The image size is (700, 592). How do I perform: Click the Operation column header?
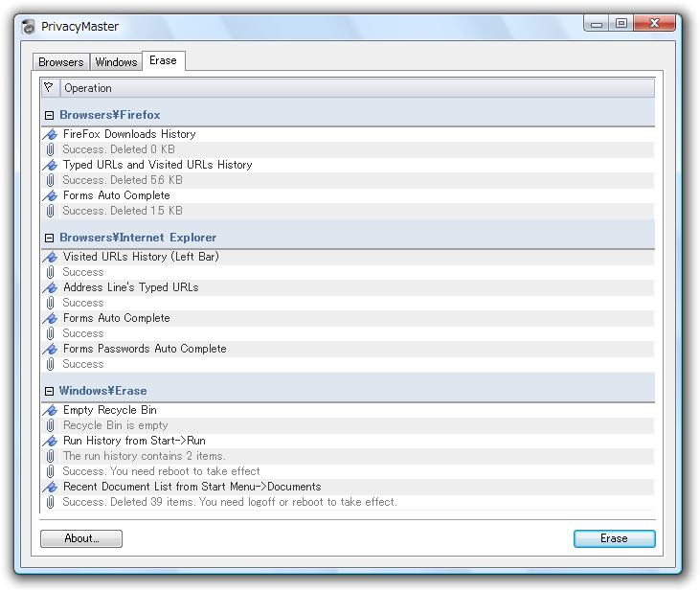point(357,88)
